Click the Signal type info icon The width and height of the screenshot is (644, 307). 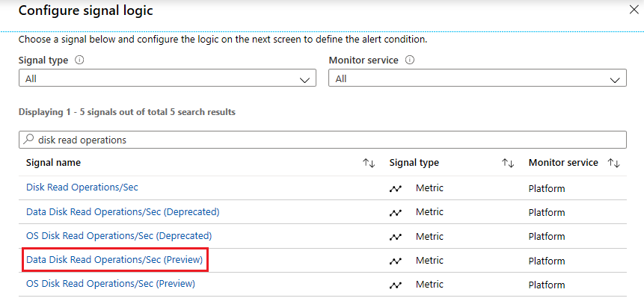[79, 61]
